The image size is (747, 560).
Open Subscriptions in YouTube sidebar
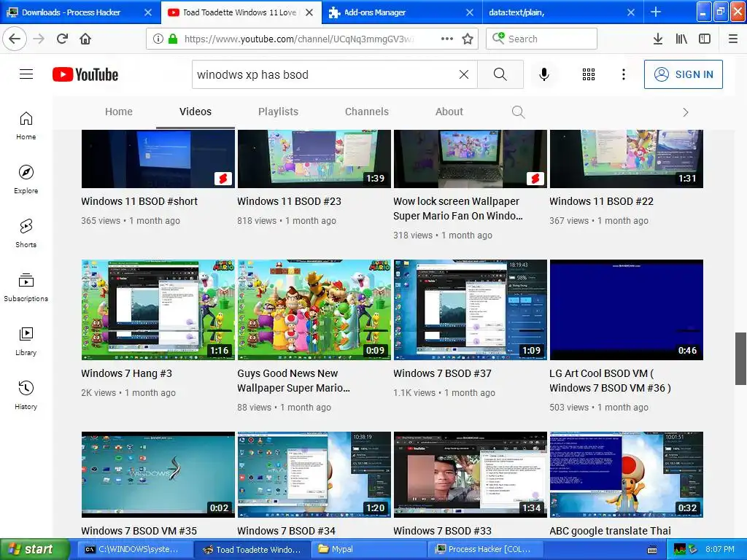[x=26, y=287]
